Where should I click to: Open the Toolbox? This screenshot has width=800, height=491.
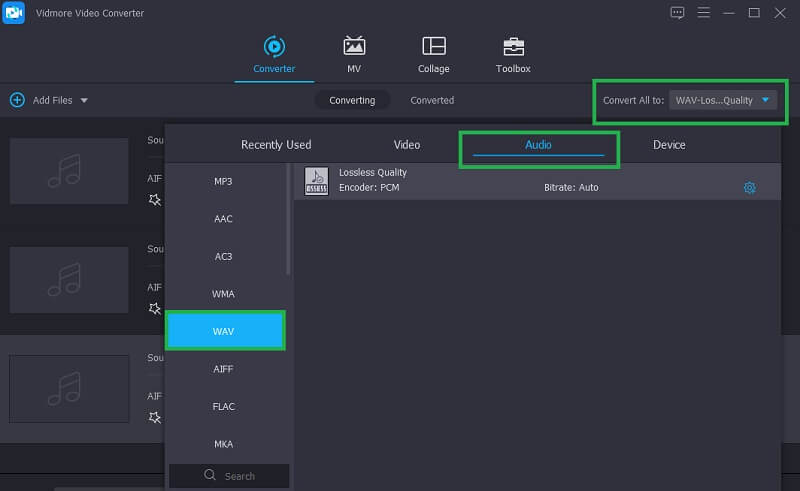point(513,47)
